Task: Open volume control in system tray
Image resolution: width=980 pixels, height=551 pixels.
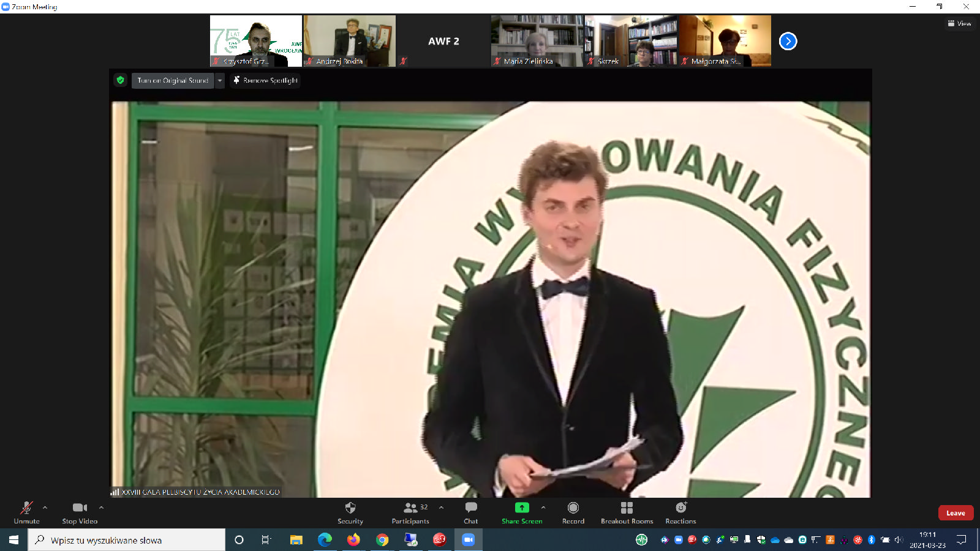Action: 899,540
